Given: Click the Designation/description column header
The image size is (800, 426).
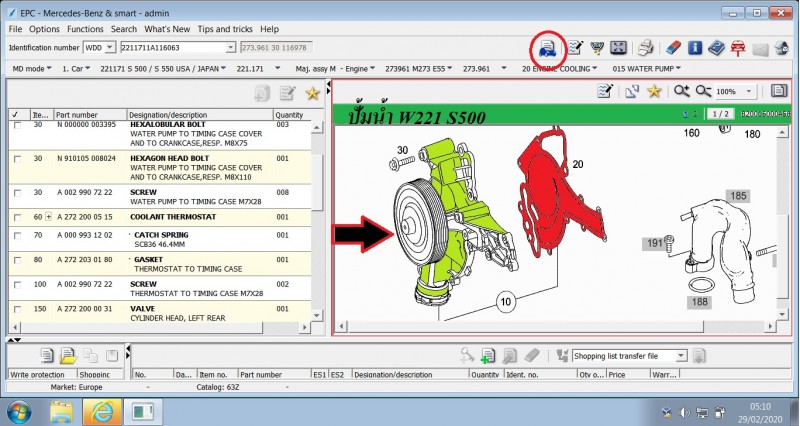Looking at the screenshot, I should tap(199, 115).
